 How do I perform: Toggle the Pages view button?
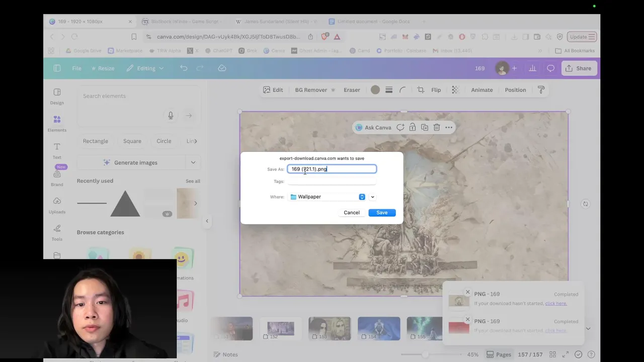[x=499, y=354]
